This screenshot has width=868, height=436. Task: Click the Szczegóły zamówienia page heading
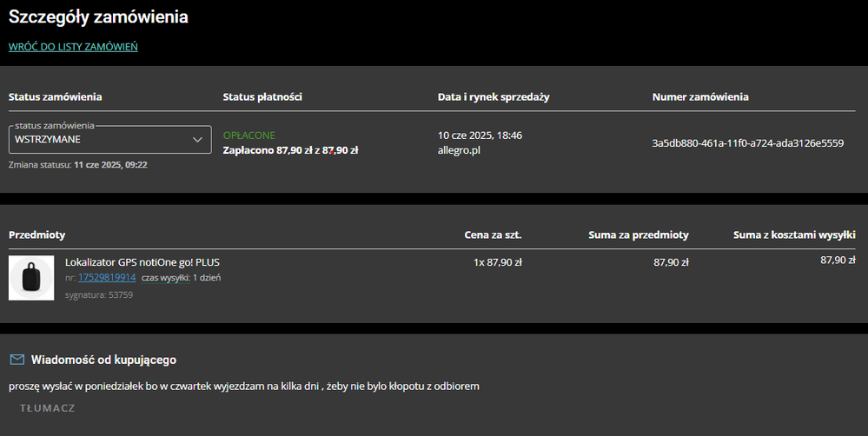pos(98,17)
